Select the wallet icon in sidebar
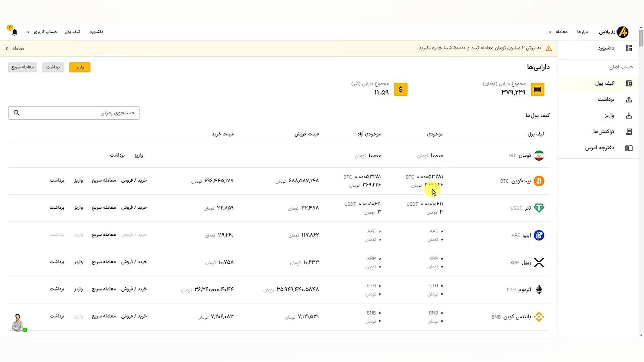The image size is (644, 362). coord(629,83)
